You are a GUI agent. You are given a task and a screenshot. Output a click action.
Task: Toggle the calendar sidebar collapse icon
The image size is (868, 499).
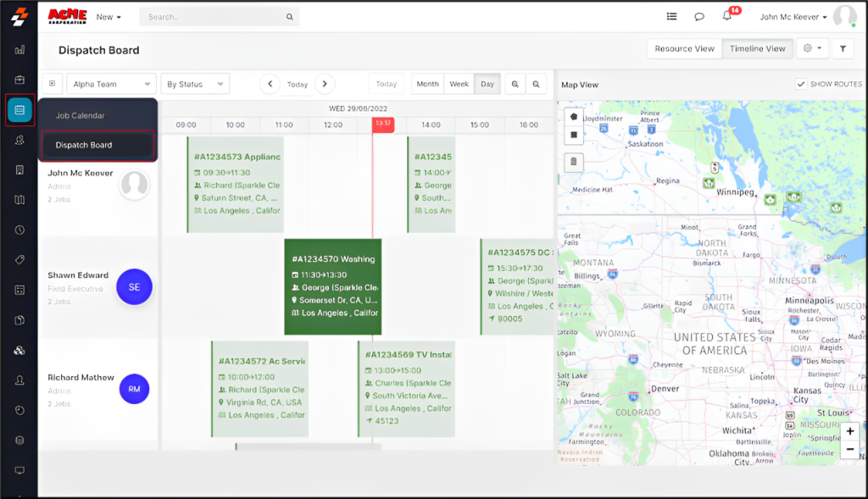(53, 83)
